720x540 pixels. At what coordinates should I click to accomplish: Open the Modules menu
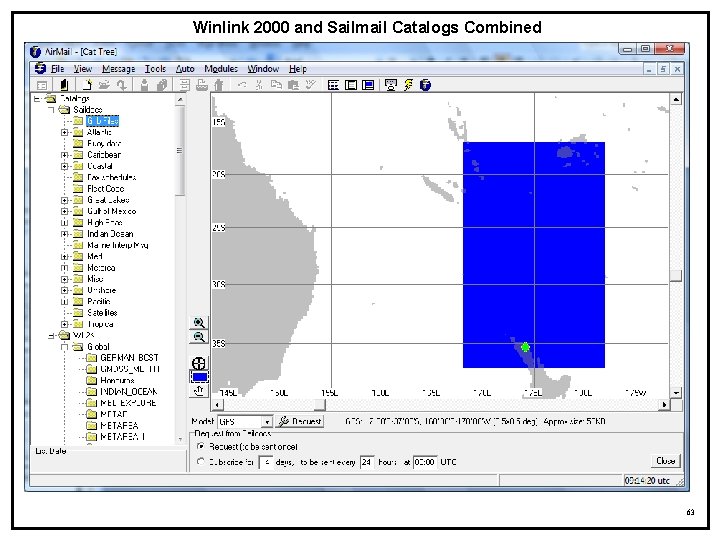[221, 69]
